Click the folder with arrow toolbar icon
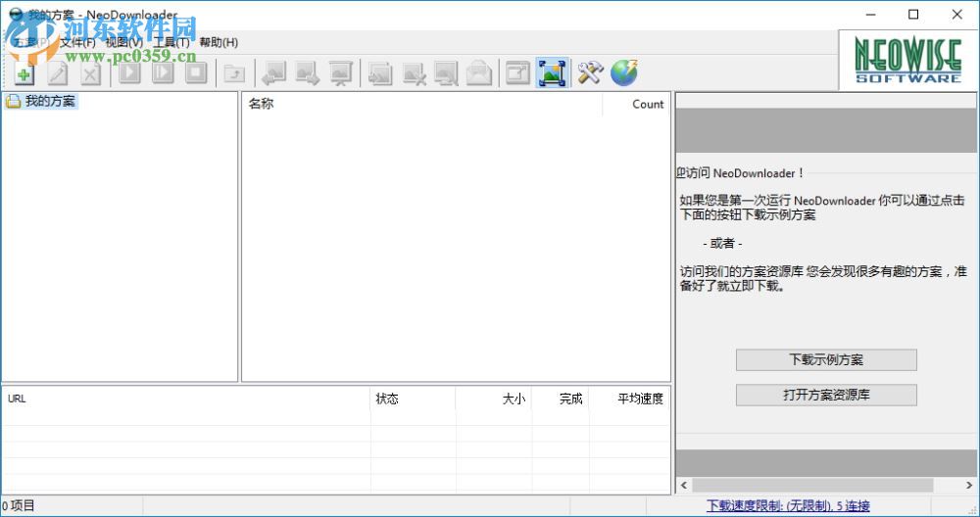This screenshot has width=980, height=517. [234, 73]
